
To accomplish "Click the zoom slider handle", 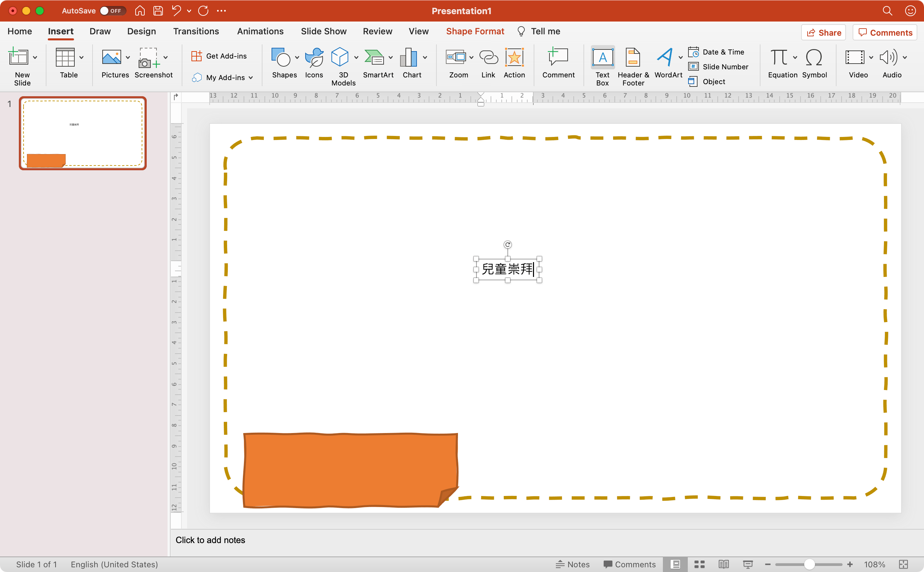I will tap(809, 564).
